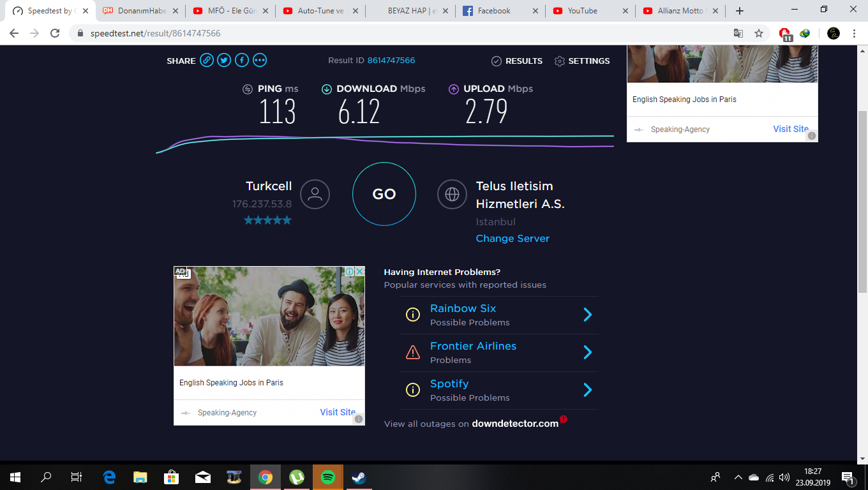Click the group photo in left ad
The image size is (868, 490).
coord(269,316)
